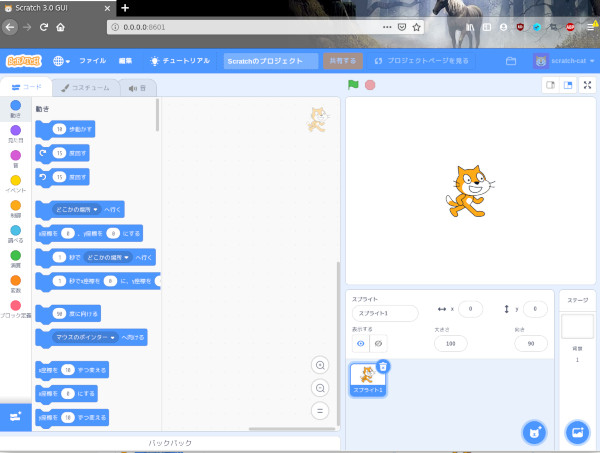Open a new browser tab

pyautogui.click(x=125, y=8)
